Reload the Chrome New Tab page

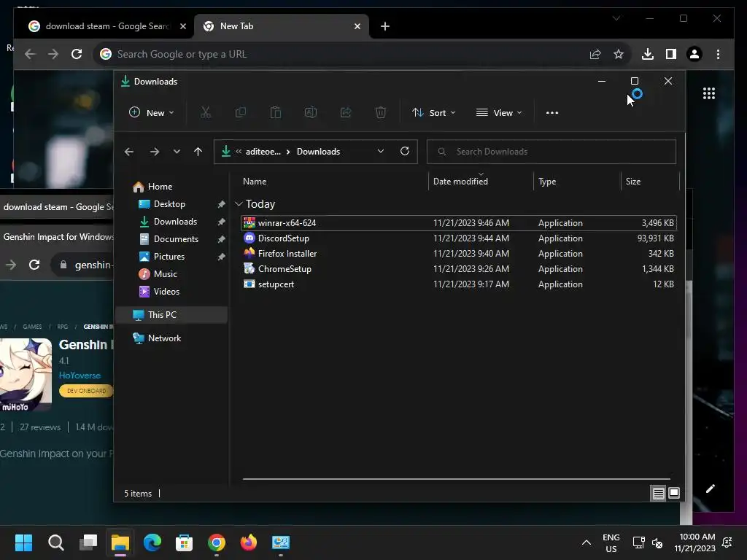(77, 54)
